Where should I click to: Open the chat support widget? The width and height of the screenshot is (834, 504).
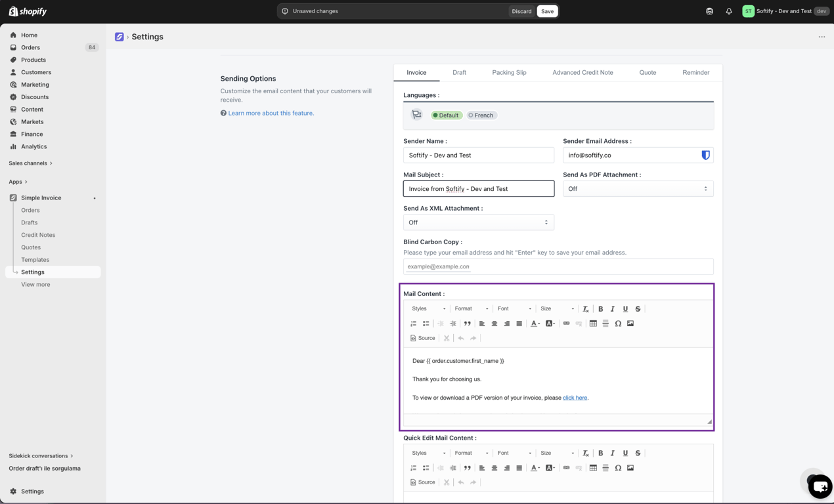coord(820,486)
